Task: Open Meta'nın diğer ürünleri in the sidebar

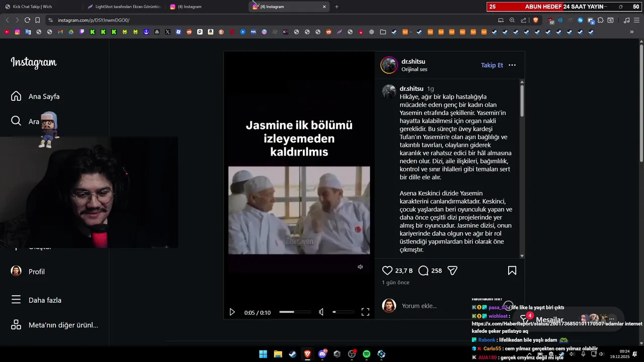Action: 54,325
